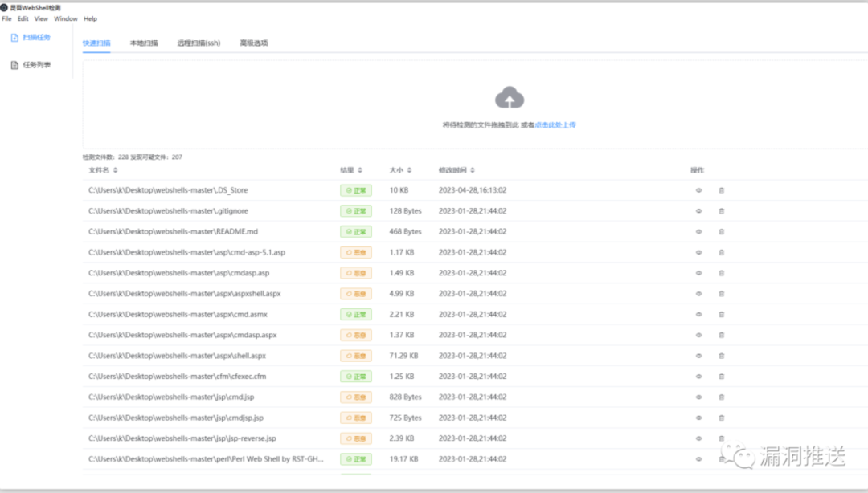Screen dimensions: 868x493
Task: Switch to the local scan tab
Action: (144, 43)
